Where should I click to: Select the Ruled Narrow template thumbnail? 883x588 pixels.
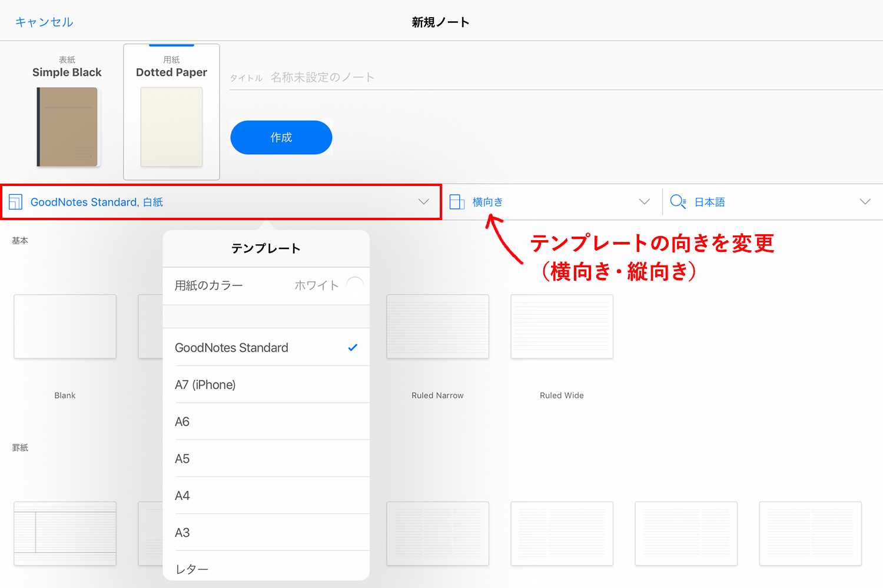tap(437, 327)
